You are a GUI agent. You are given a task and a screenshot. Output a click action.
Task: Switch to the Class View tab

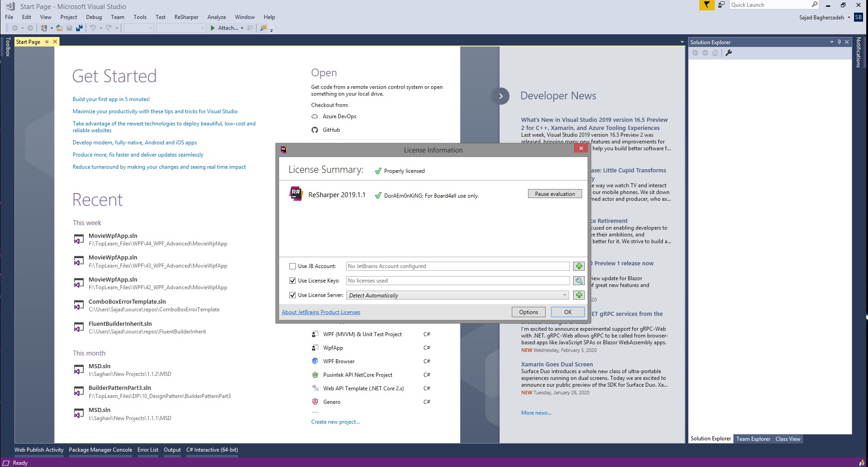(x=788, y=439)
